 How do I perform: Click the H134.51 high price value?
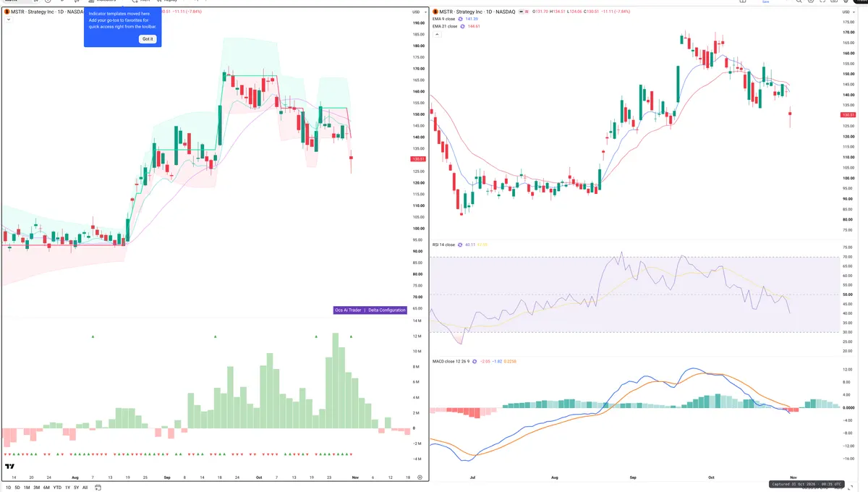(x=560, y=12)
